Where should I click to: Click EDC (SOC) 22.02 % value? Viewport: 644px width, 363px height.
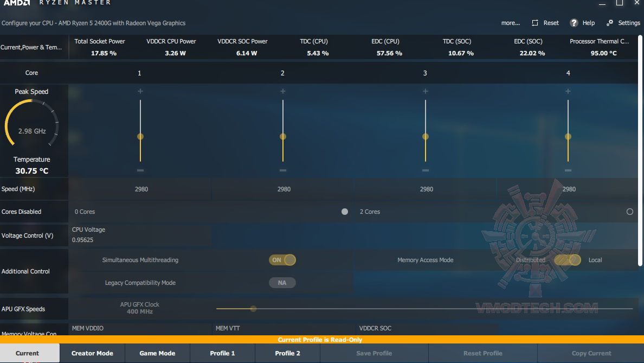click(x=532, y=53)
